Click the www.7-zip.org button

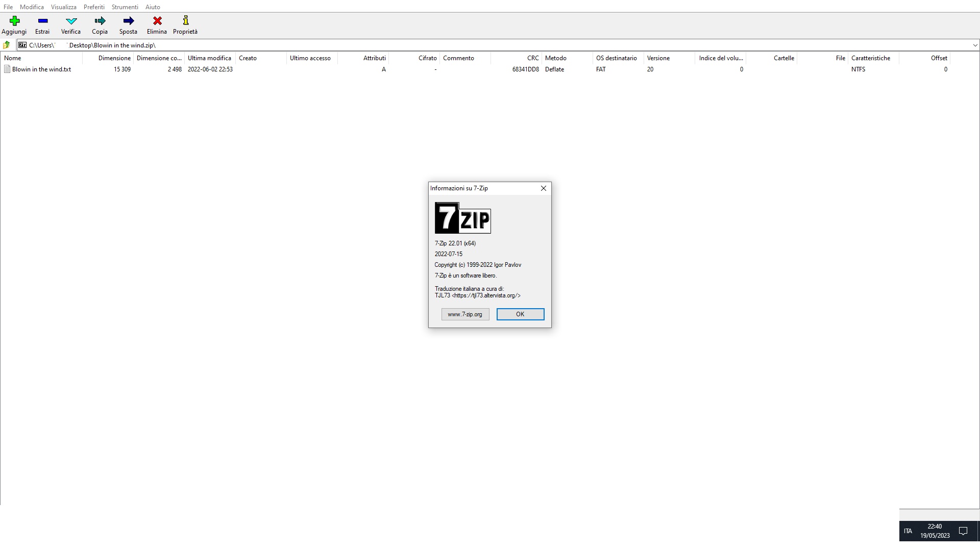coord(465,314)
